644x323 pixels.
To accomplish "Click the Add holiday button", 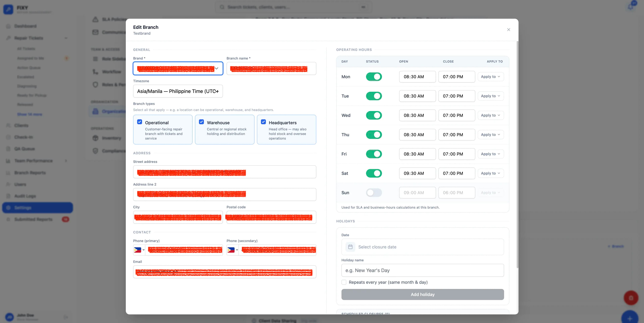I will 422,294.
